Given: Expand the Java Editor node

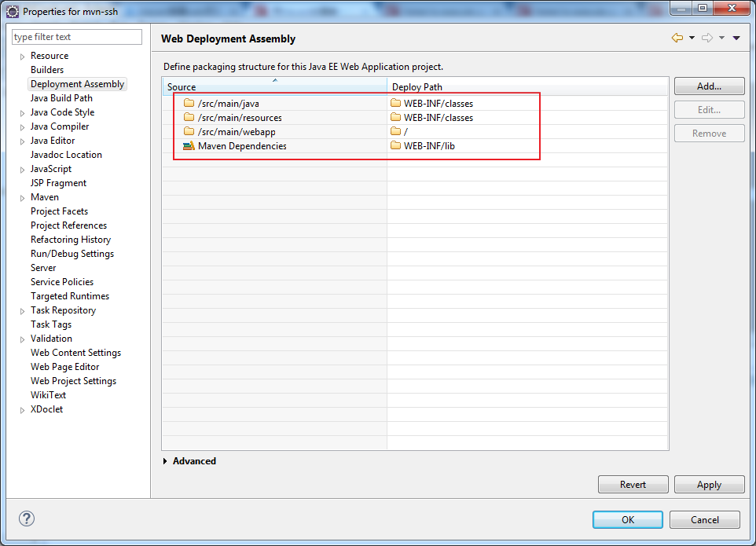Looking at the screenshot, I should (x=22, y=141).
